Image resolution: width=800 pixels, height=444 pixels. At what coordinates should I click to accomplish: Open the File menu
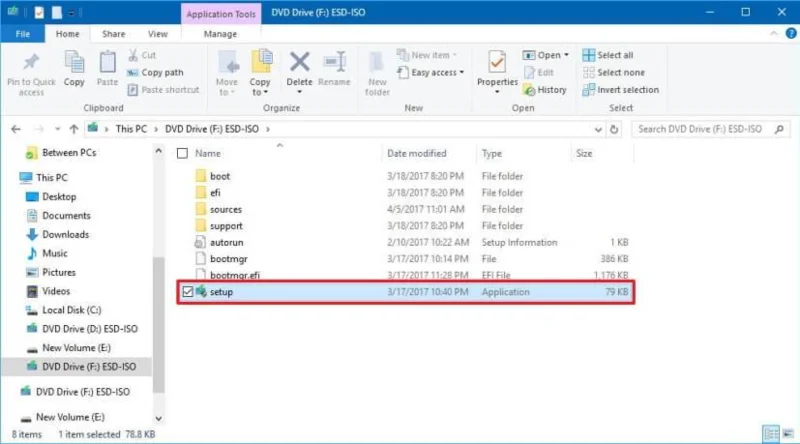click(x=22, y=34)
